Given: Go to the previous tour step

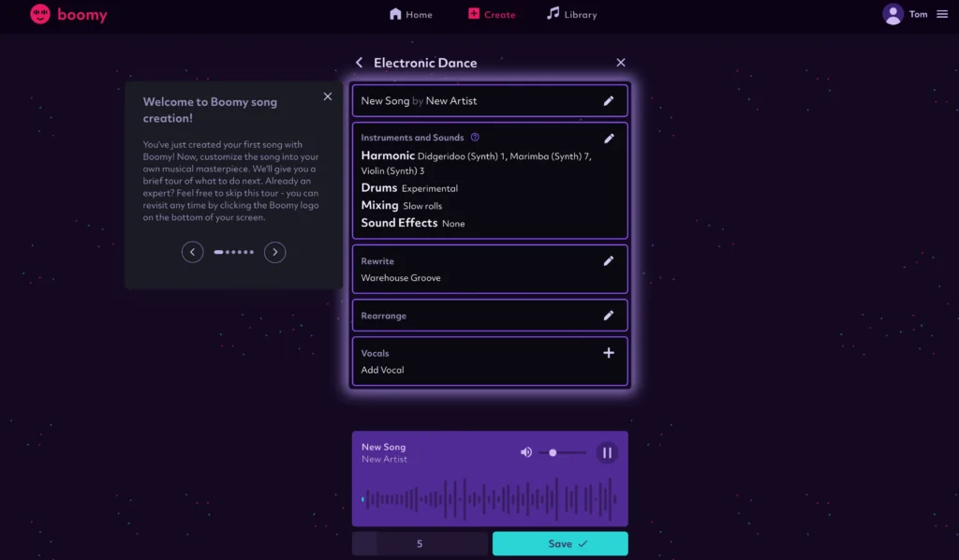Looking at the screenshot, I should (193, 252).
